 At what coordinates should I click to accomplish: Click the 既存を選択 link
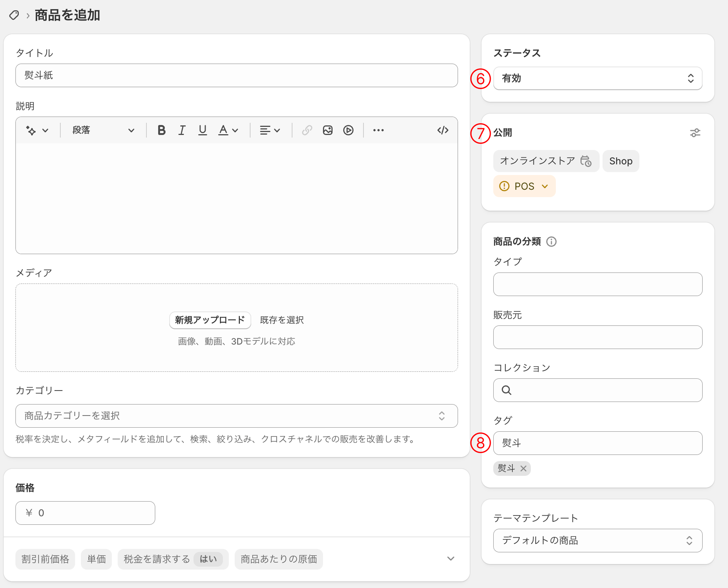click(x=282, y=320)
